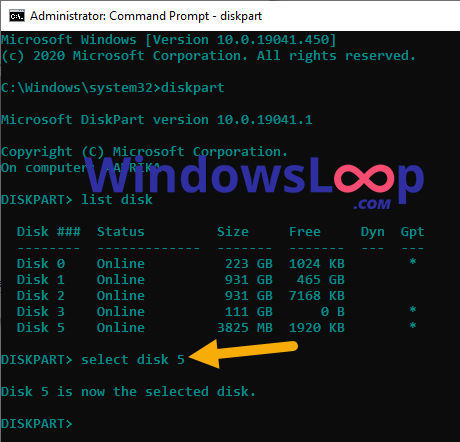Click the Gpt asterisk for Disk 5
Screen dimensions: 460x442
(x=413, y=325)
